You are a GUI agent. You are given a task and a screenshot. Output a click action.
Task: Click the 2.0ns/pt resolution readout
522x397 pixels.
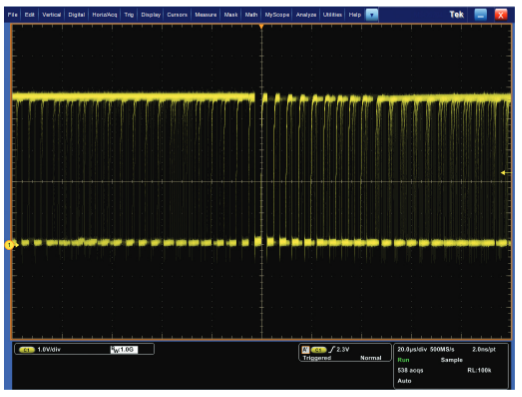click(484, 350)
